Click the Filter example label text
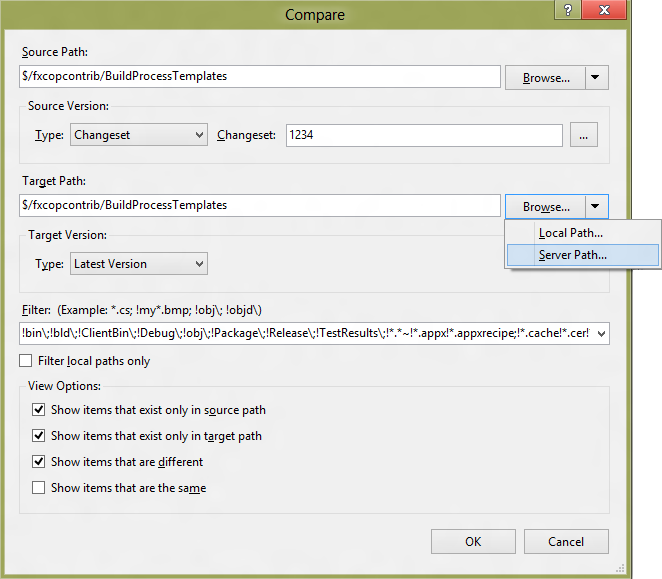Viewport: 662px width, 579px height. click(x=160, y=310)
